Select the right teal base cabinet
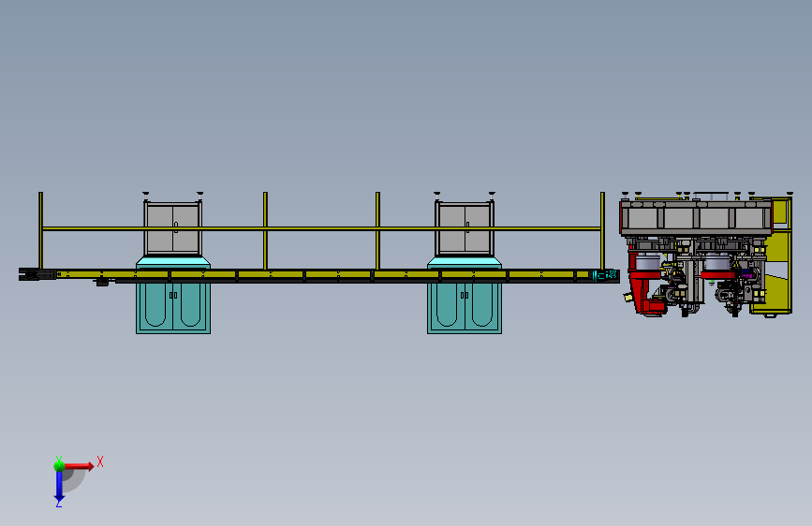This screenshot has height=526, width=812. click(x=464, y=308)
